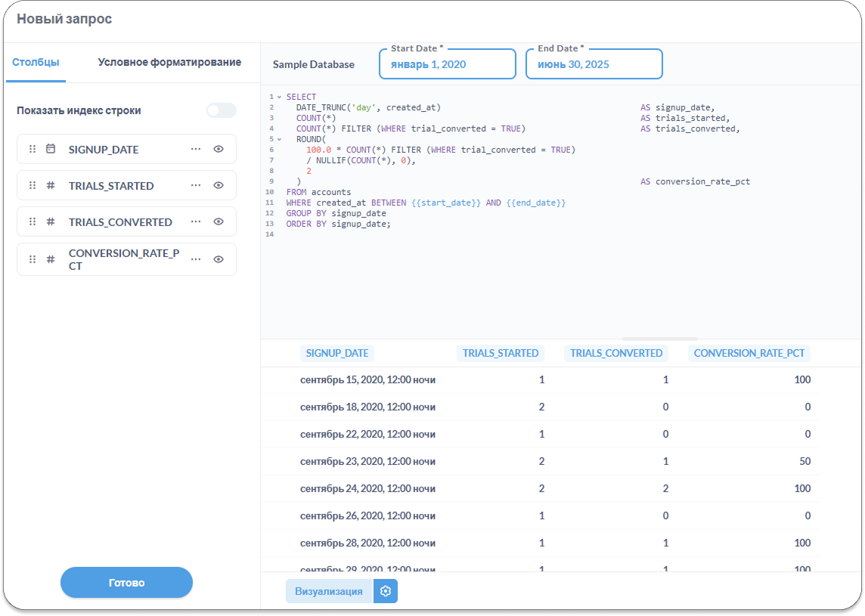Screen dimensions: 865x616
Task: Click drag handle icon for CONVERSION_RATE_PCT column
Action: (33, 259)
